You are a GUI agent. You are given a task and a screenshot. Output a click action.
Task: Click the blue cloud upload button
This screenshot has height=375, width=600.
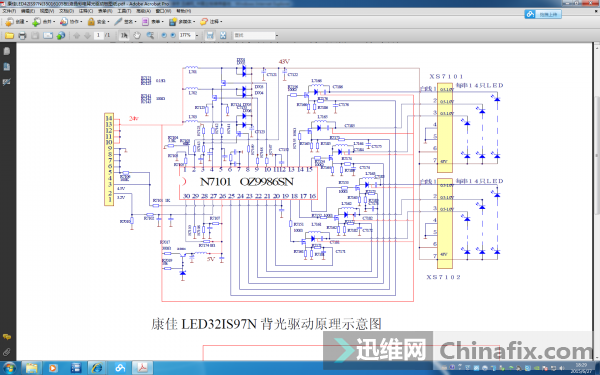point(543,14)
